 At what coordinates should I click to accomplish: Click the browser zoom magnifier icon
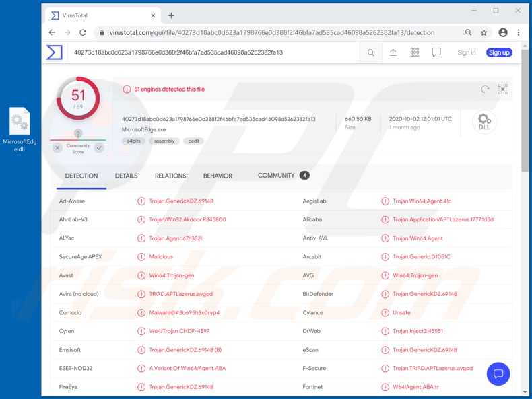pos(468,32)
